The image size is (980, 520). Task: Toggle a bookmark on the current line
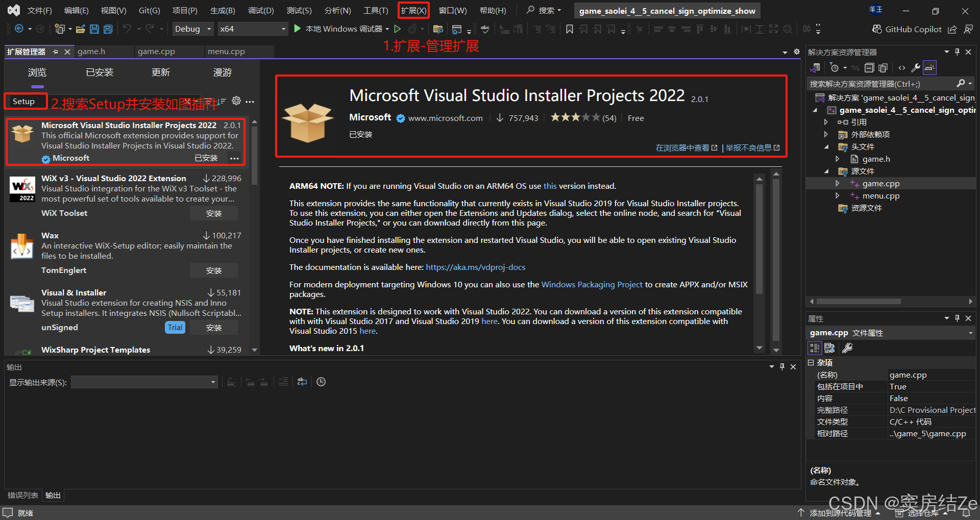tap(570, 29)
